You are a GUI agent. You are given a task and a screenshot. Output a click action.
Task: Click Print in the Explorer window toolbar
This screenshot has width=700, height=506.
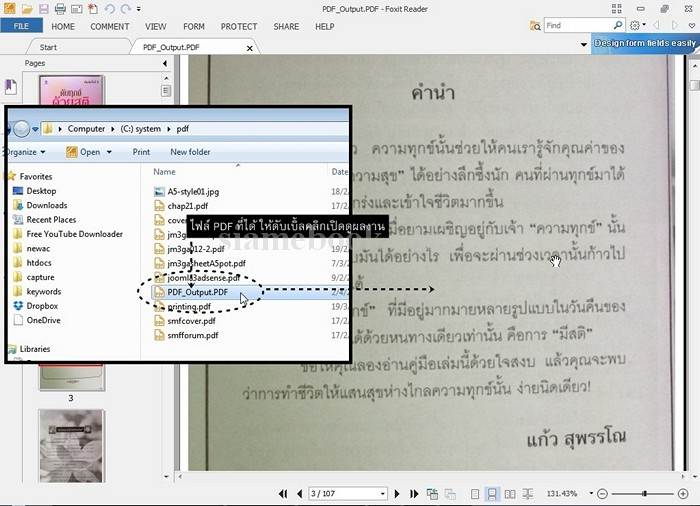141,152
